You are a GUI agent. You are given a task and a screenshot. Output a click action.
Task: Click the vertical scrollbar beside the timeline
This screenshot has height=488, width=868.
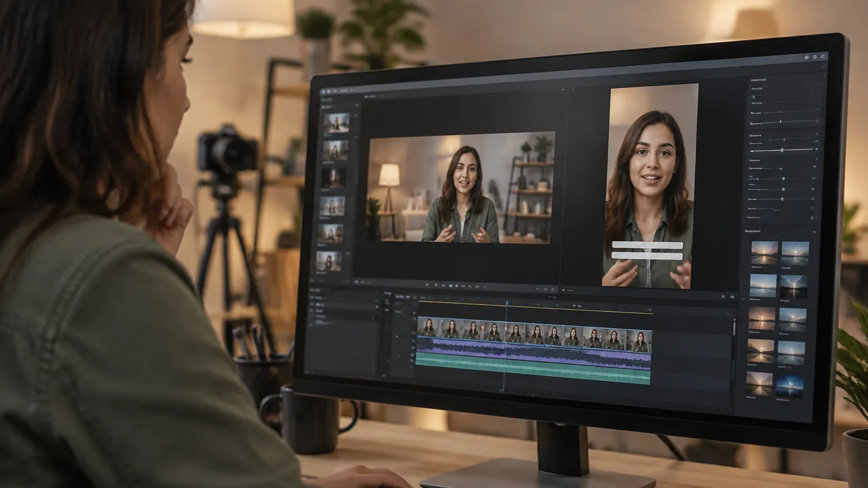734,329
